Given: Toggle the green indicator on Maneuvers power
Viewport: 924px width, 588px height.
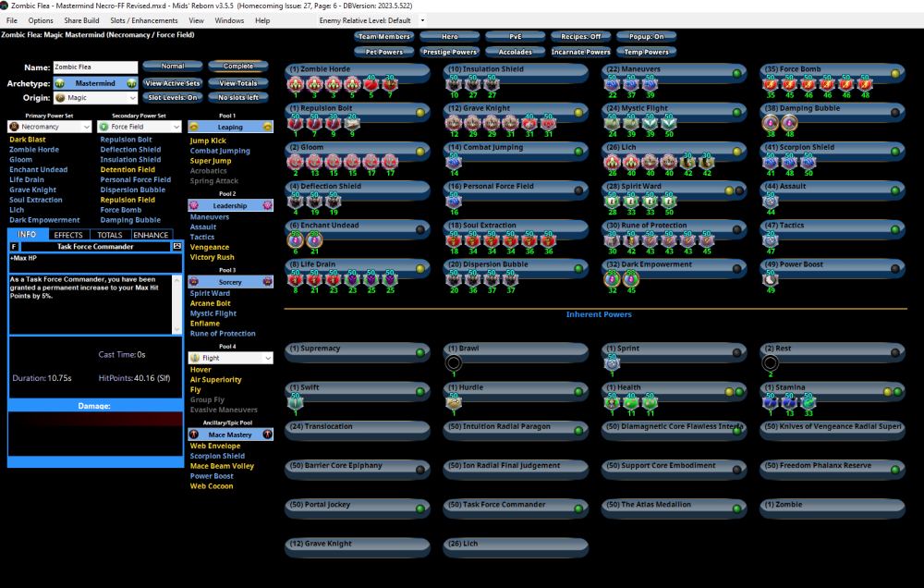Looking at the screenshot, I should click(737, 73).
